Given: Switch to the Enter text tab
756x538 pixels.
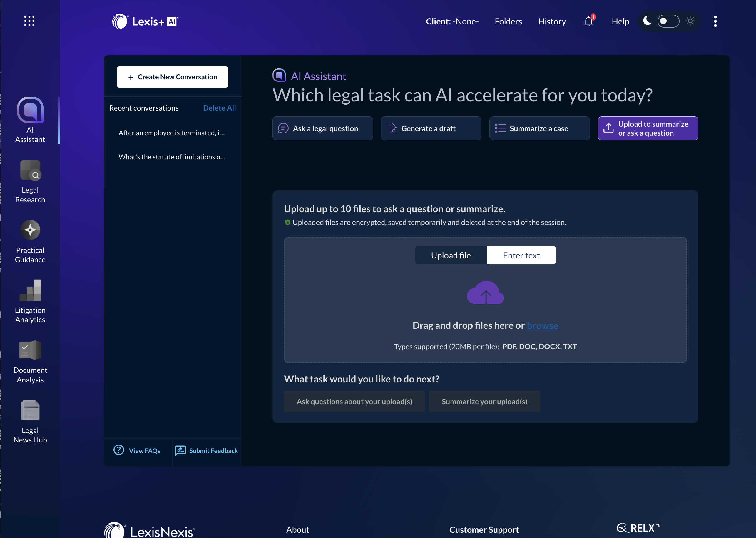Looking at the screenshot, I should point(521,255).
